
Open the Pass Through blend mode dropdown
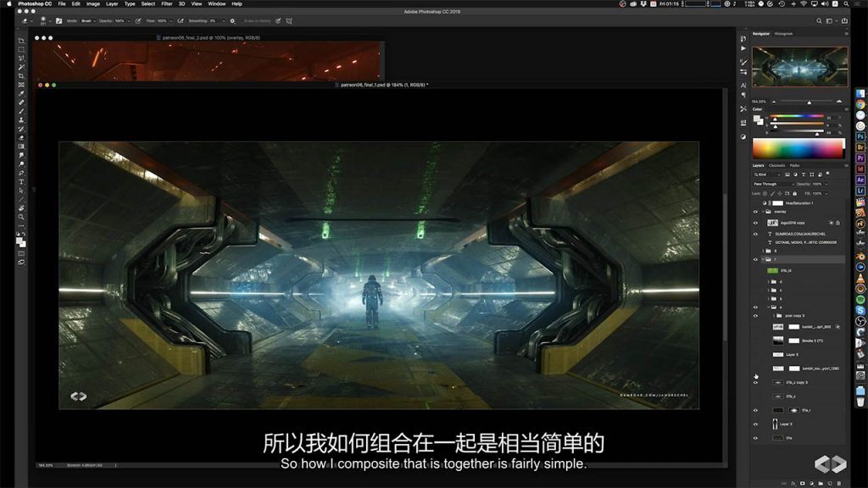tap(773, 184)
